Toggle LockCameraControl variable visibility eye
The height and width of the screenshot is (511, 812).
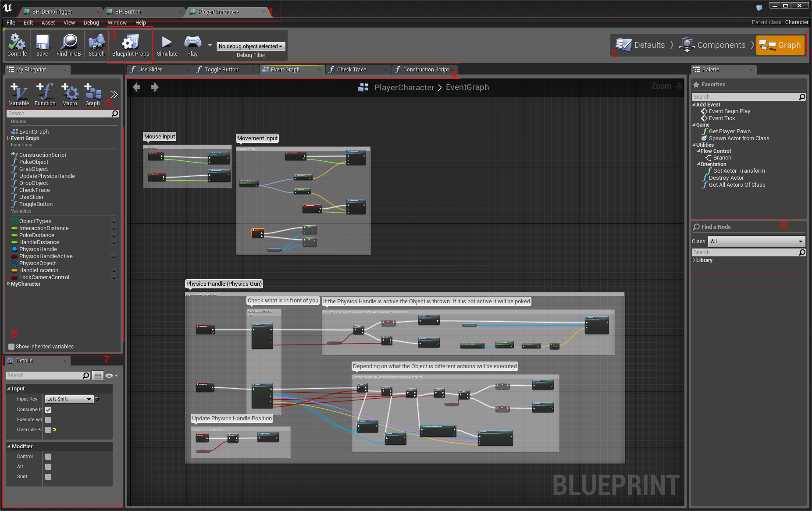[114, 277]
